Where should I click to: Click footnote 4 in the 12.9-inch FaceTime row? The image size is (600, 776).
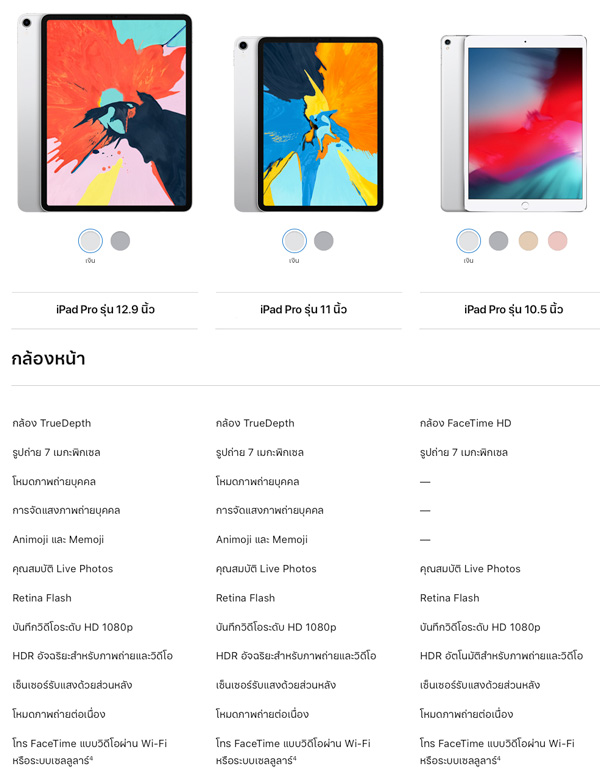coord(92,758)
